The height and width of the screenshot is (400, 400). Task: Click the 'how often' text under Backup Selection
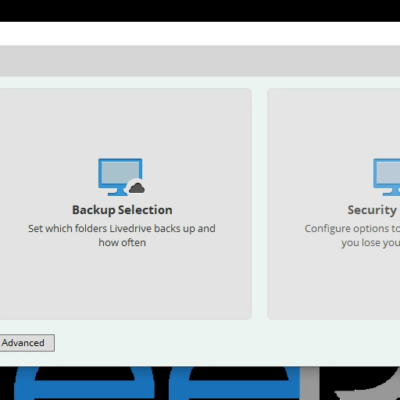[122, 243]
